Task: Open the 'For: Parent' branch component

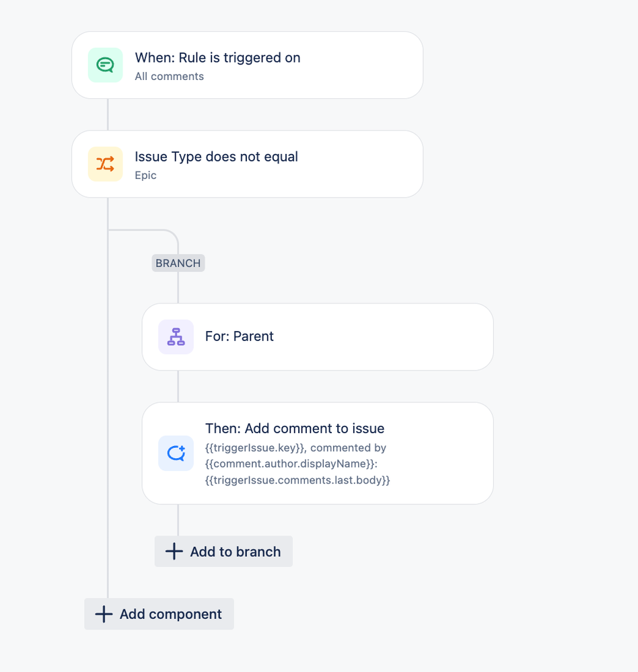Action: (x=318, y=337)
